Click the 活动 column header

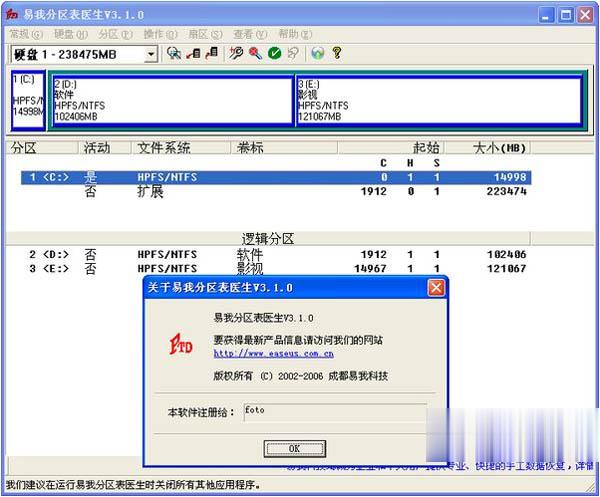105,148
